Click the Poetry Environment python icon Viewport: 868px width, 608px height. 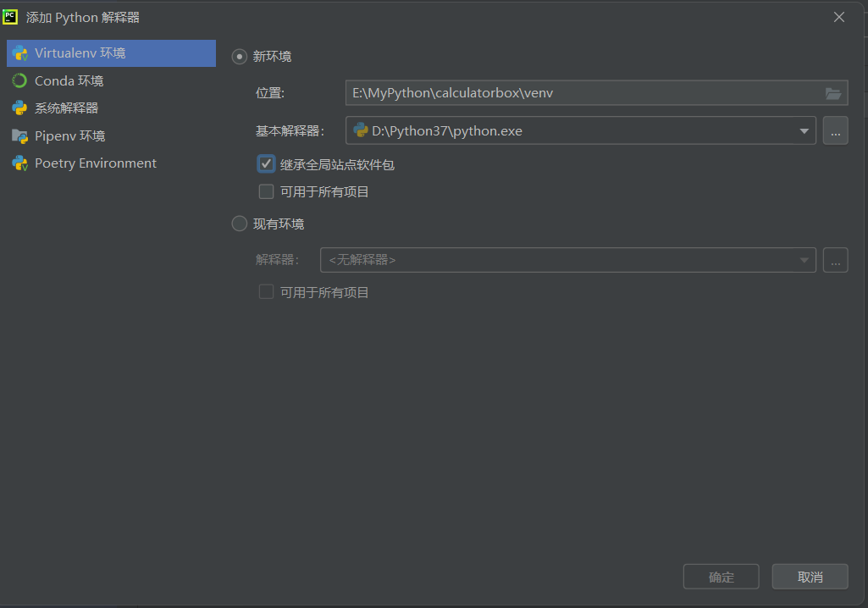pyautogui.click(x=20, y=163)
